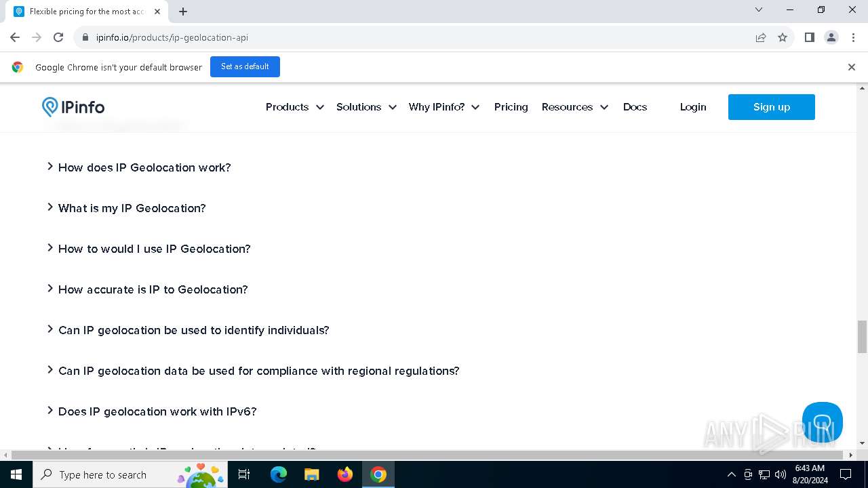Open File Explorer from the taskbar
The image size is (868, 488).
312,474
